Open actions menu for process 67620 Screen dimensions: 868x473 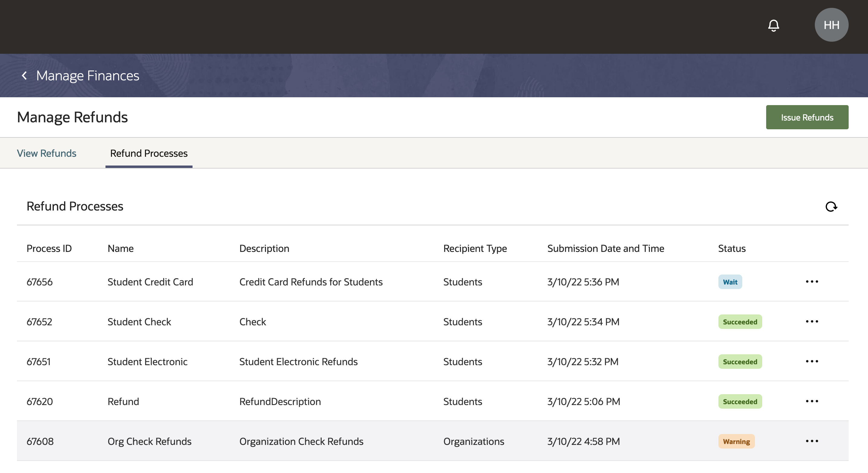click(812, 401)
